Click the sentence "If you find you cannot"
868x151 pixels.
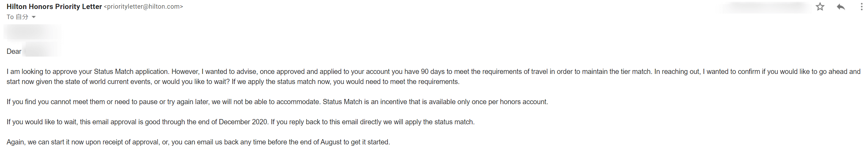45,102
